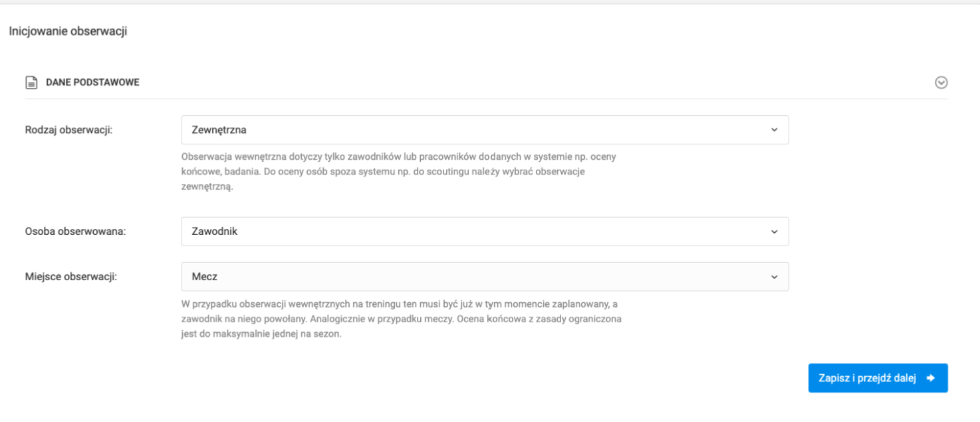Click the DANE PODSTAWOWE section heading
Screen dimensions: 980x422
click(x=92, y=83)
